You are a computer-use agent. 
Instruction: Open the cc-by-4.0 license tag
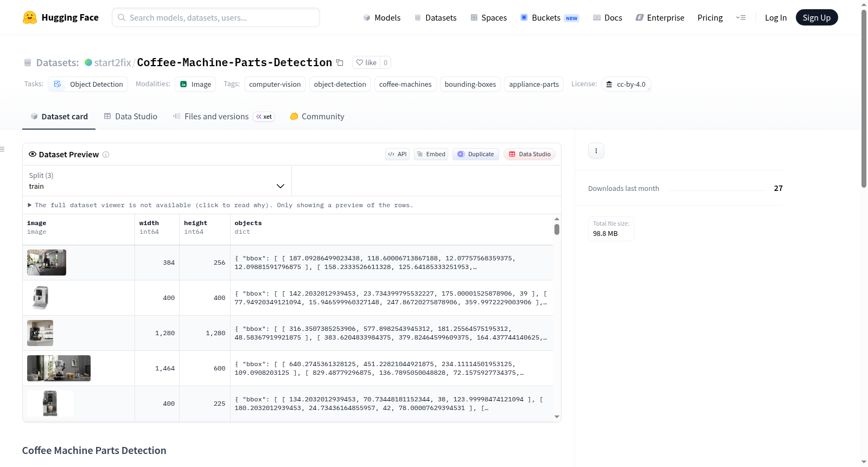pos(626,84)
